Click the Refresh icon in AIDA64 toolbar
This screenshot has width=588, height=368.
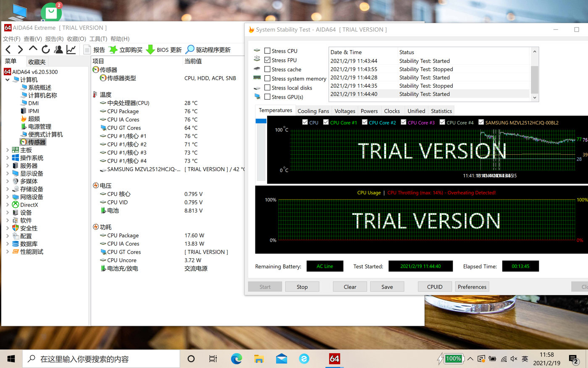(x=46, y=50)
